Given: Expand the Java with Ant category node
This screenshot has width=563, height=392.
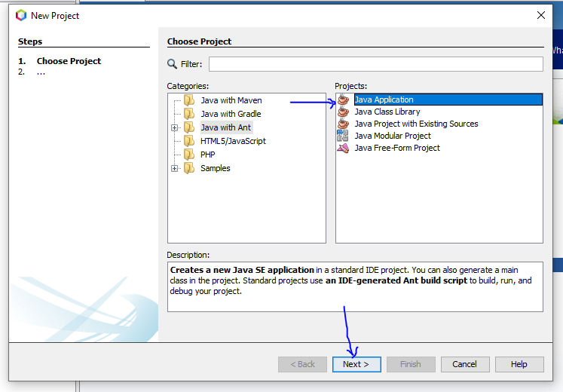Looking at the screenshot, I should click(175, 127).
